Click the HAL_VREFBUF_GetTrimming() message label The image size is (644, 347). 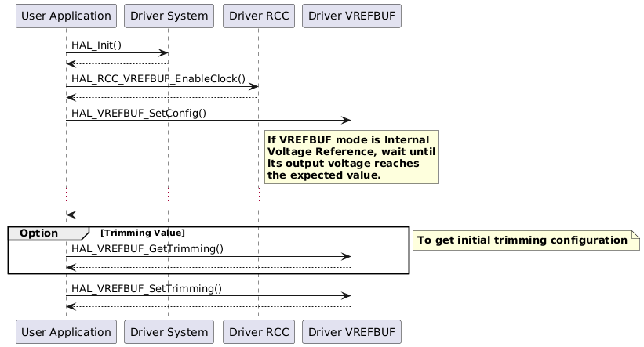147,249
